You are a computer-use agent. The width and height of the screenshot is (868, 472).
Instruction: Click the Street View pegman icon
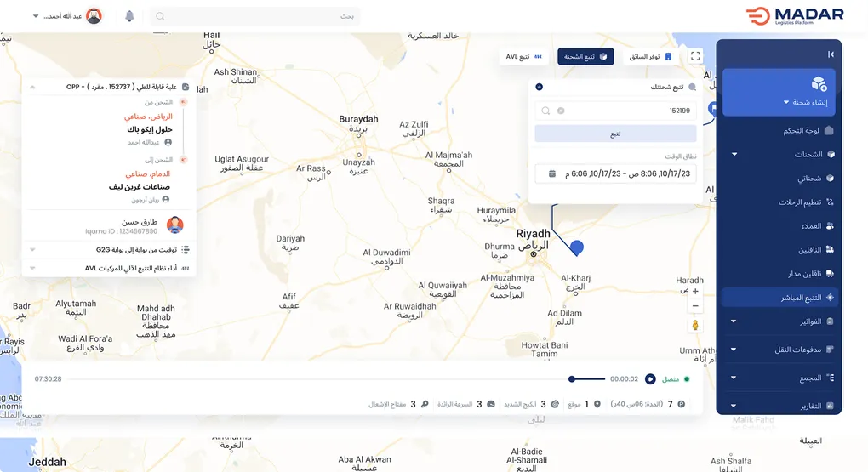point(695,326)
